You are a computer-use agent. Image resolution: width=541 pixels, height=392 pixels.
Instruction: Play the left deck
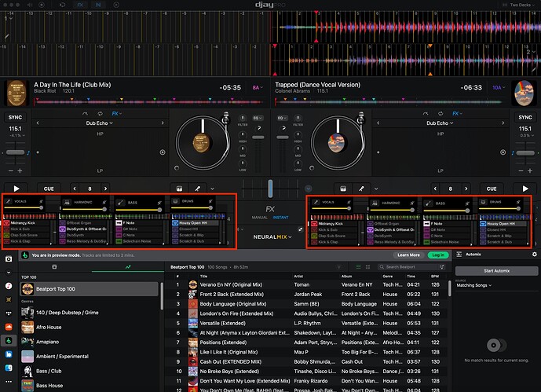tap(16, 189)
